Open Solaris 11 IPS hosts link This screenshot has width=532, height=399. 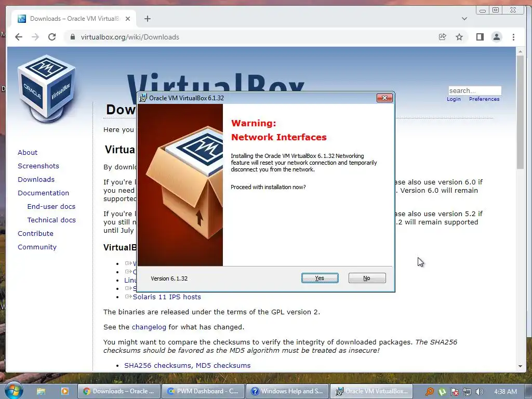coord(167,297)
